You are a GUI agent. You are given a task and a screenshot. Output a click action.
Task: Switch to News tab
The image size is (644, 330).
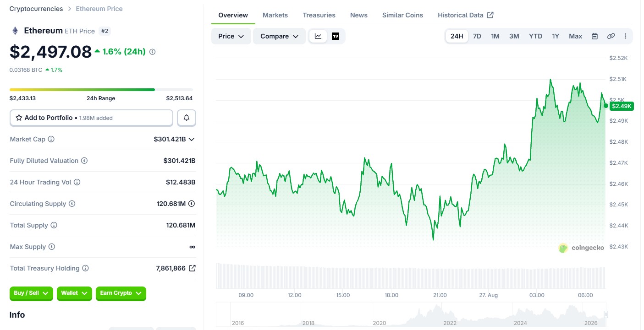pyautogui.click(x=359, y=15)
